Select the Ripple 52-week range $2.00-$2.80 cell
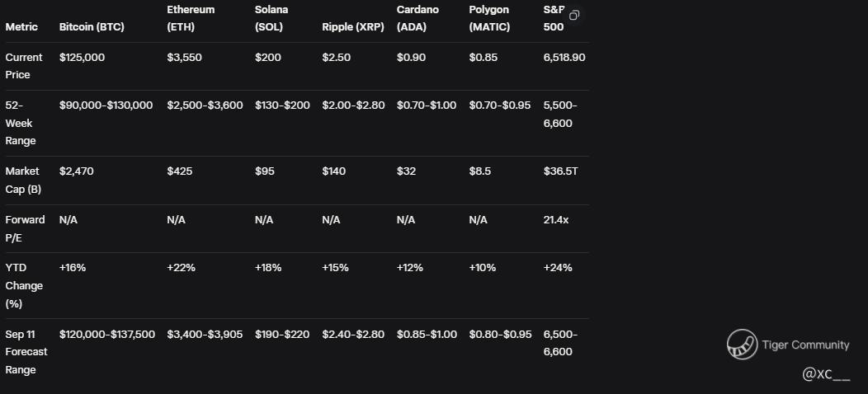 tap(353, 106)
